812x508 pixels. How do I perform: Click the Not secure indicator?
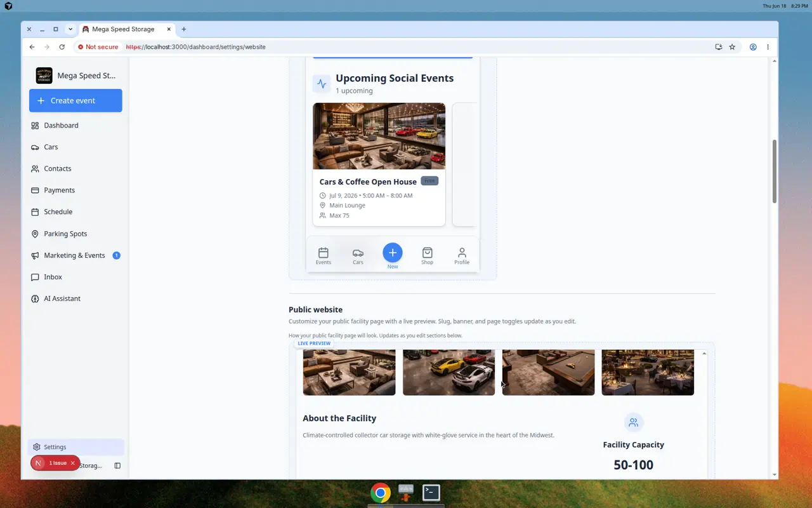pos(98,47)
